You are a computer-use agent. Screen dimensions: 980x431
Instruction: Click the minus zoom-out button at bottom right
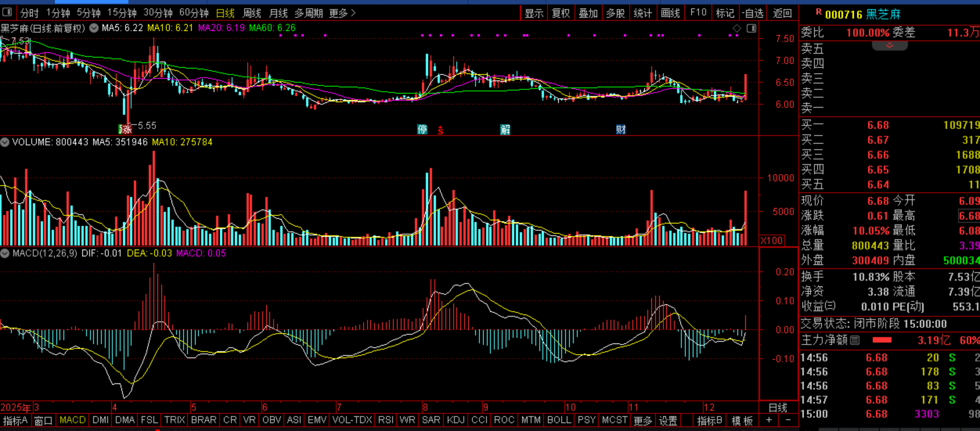click(x=788, y=420)
